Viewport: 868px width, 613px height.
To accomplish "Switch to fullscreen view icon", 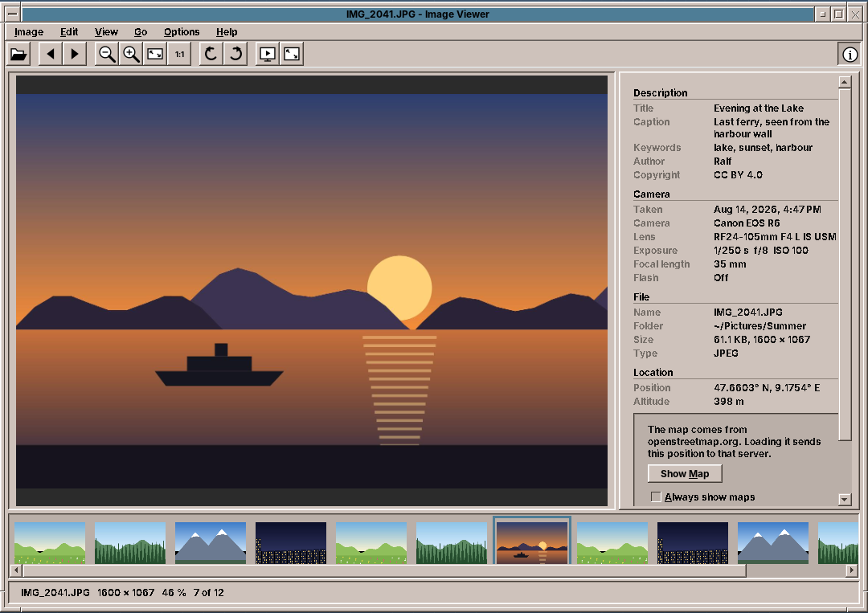I will click(292, 54).
